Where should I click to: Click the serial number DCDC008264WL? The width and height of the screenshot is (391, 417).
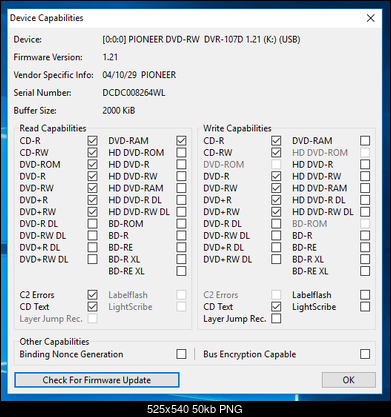134,93
